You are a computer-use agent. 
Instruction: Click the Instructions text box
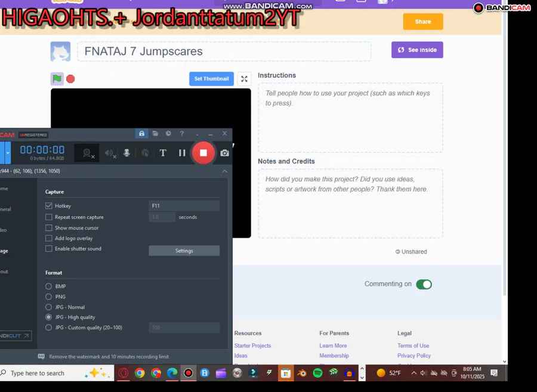[x=350, y=118]
